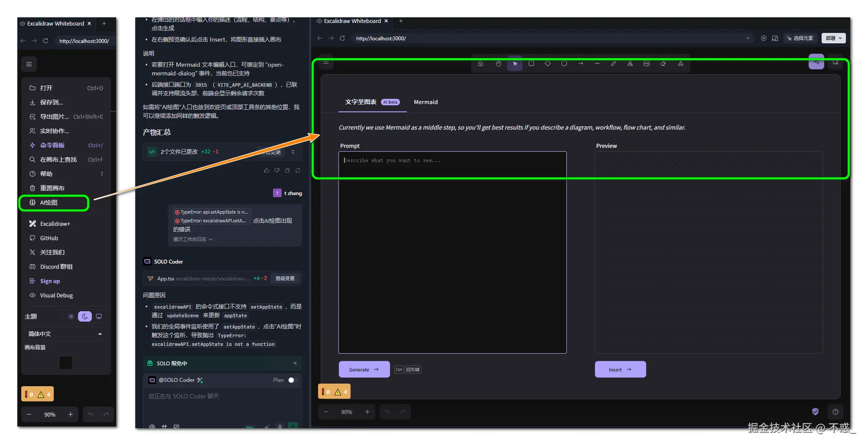The image size is (868, 446).
Task: Switch the theme to dark mode
Action: click(85, 316)
